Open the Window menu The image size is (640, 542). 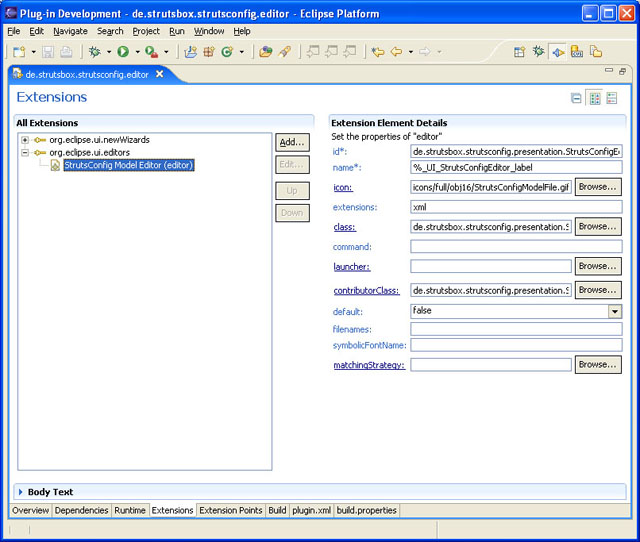[209, 31]
